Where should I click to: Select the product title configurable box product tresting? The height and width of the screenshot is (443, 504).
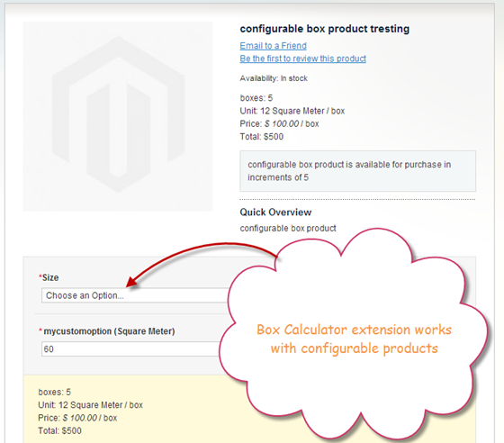pyautogui.click(x=325, y=29)
